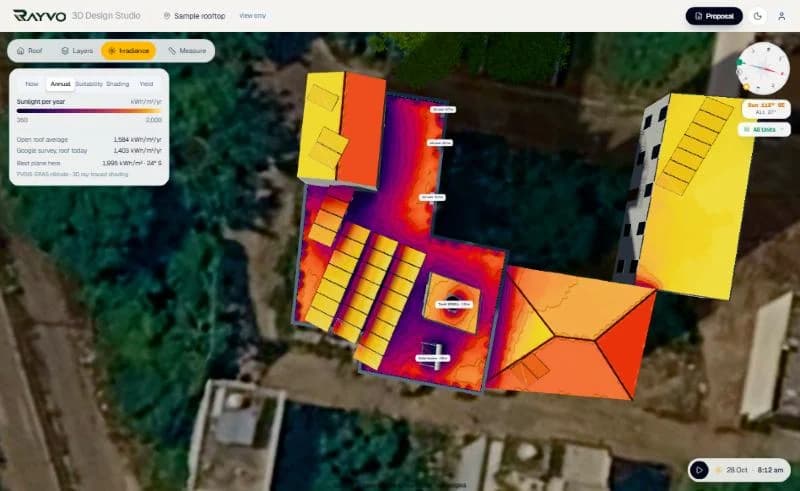This screenshot has width=800, height=491.
Task: Click the tank label on the square structure
Action: tap(454, 304)
